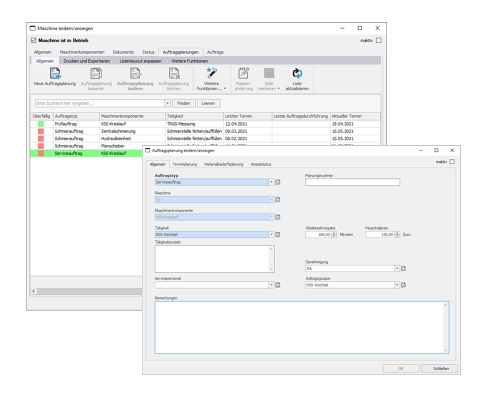Click the Schließen button
The image size is (500, 400).
(x=440, y=369)
